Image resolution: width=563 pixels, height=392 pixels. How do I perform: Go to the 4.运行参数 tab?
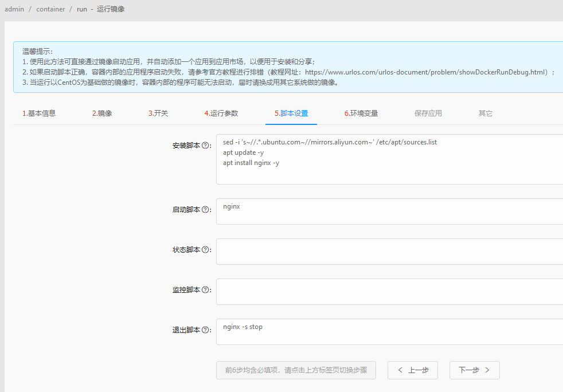221,113
